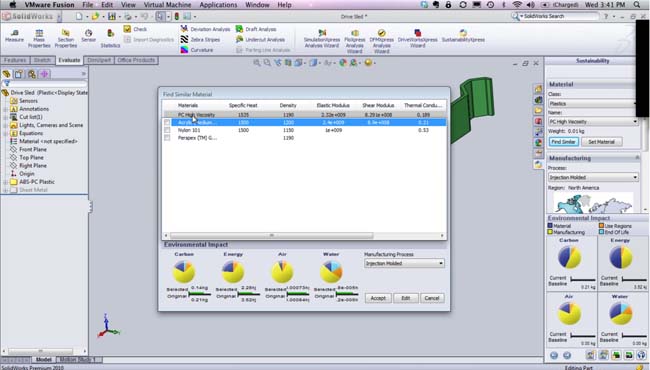Expand the Cut list tree node
This screenshot has width=650, height=370.
(6, 117)
